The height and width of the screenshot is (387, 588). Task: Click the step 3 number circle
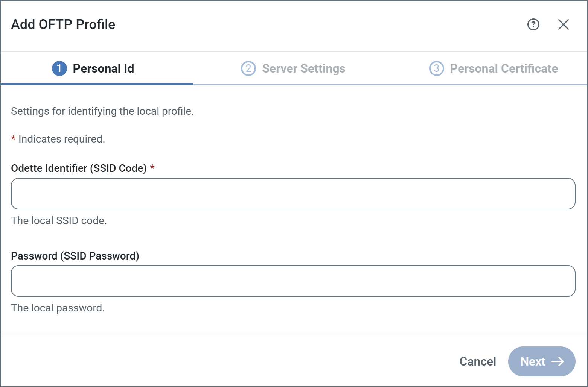pyautogui.click(x=436, y=68)
